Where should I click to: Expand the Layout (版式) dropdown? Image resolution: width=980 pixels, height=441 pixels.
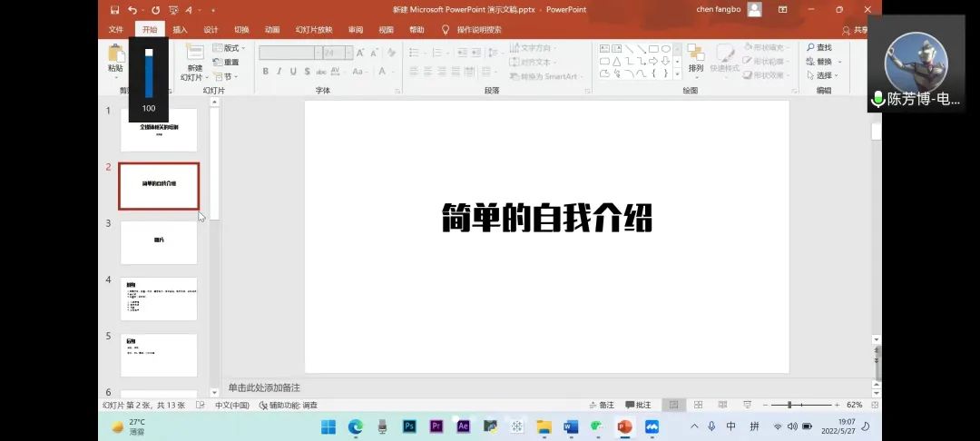coord(230,48)
